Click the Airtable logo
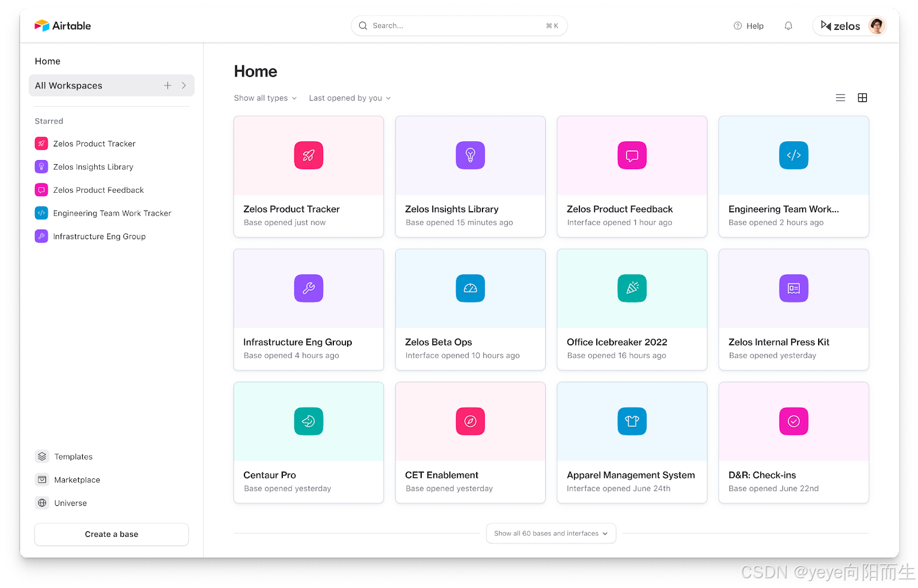 (63, 26)
